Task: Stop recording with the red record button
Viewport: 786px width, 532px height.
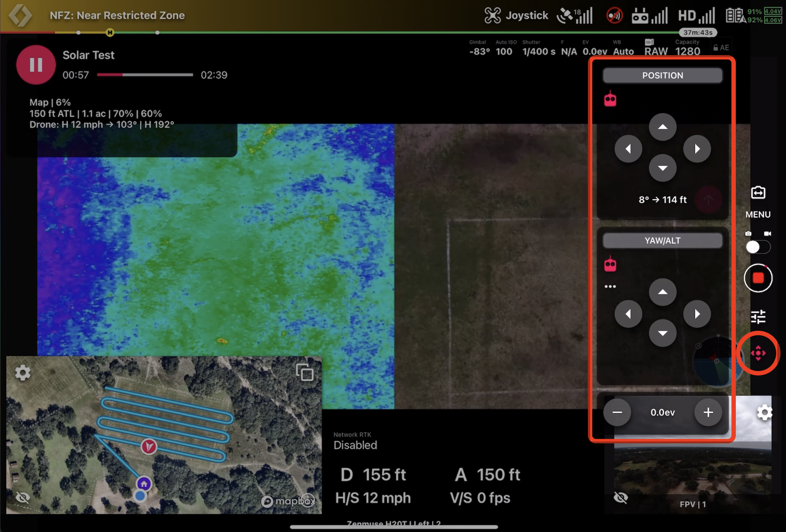Action: 758,278
